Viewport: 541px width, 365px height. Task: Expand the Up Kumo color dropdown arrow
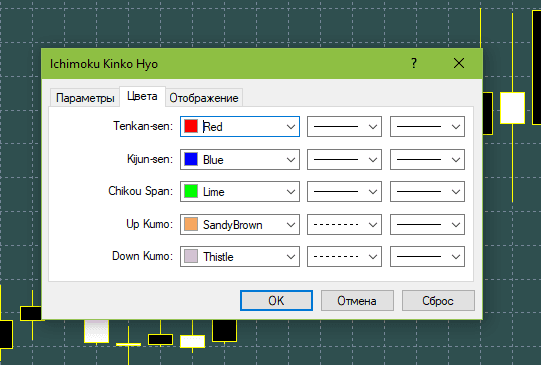click(x=291, y=225)
